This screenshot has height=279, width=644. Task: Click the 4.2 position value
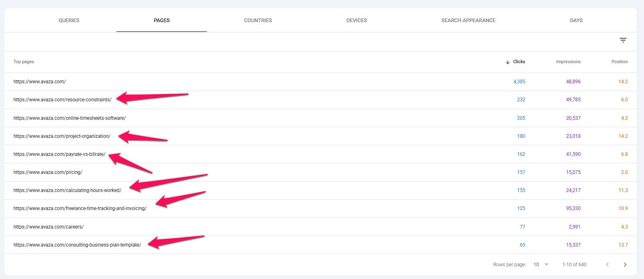[x=624, y=118]
